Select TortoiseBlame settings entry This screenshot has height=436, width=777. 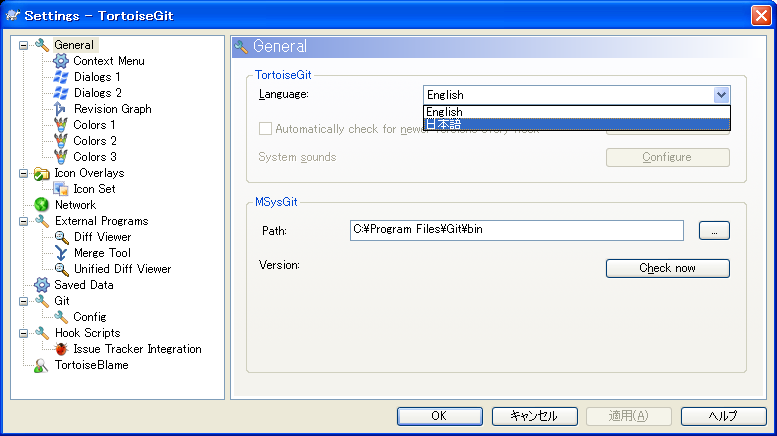coord(92,365)
